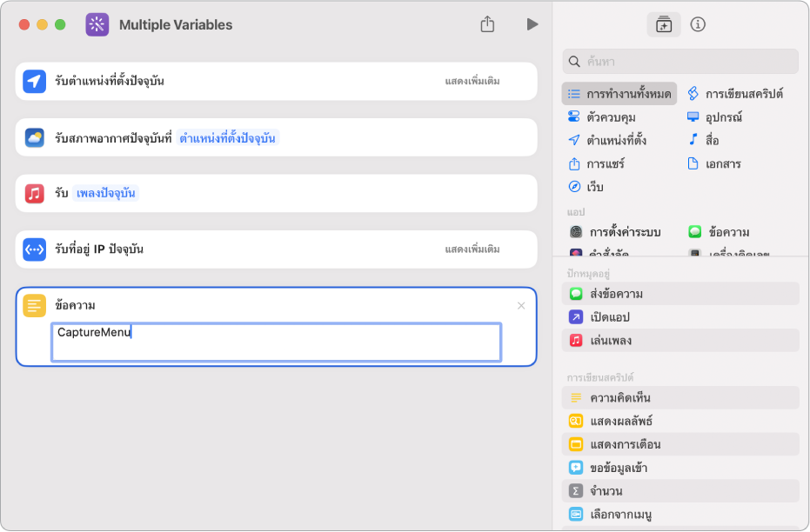Expand แสดงเพิ่มเติม on the location action
Screen dimensions: 810x532
pyautogui.click(x=472, y=82)
